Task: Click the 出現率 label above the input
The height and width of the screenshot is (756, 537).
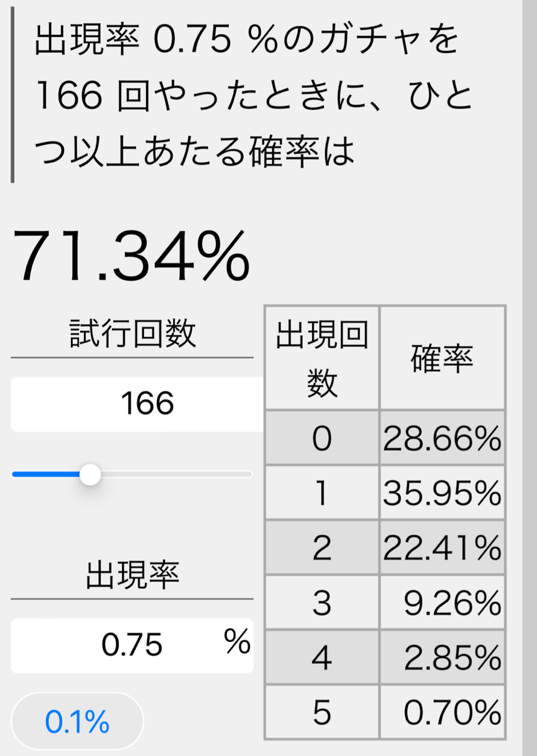Action: [133, 575]
